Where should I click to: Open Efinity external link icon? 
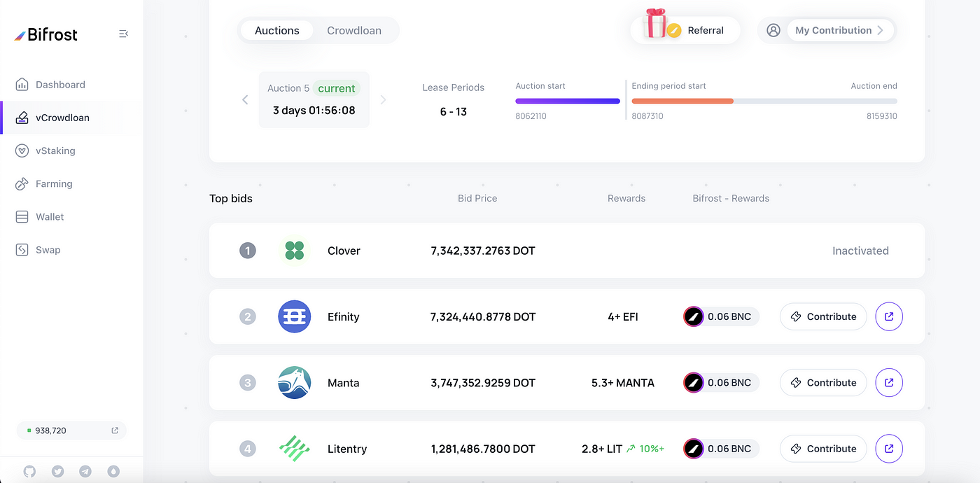click(889, 316)
